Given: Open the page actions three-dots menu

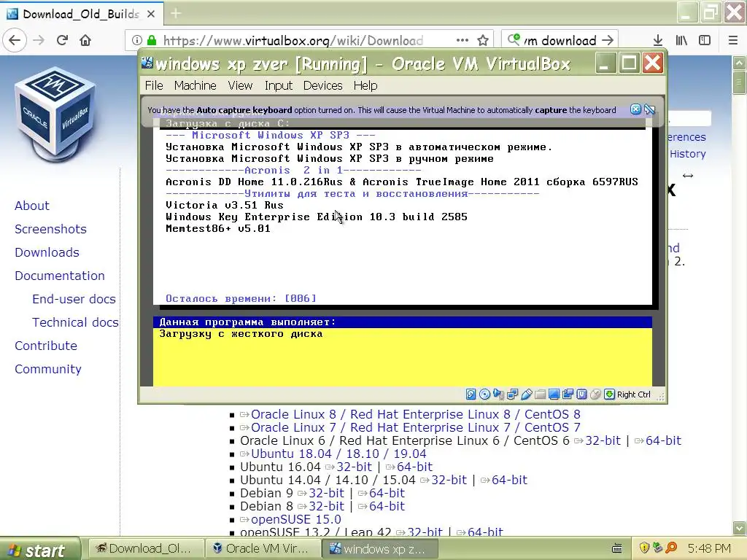Looking at the screenshot, I should click(x=462, y=40).
